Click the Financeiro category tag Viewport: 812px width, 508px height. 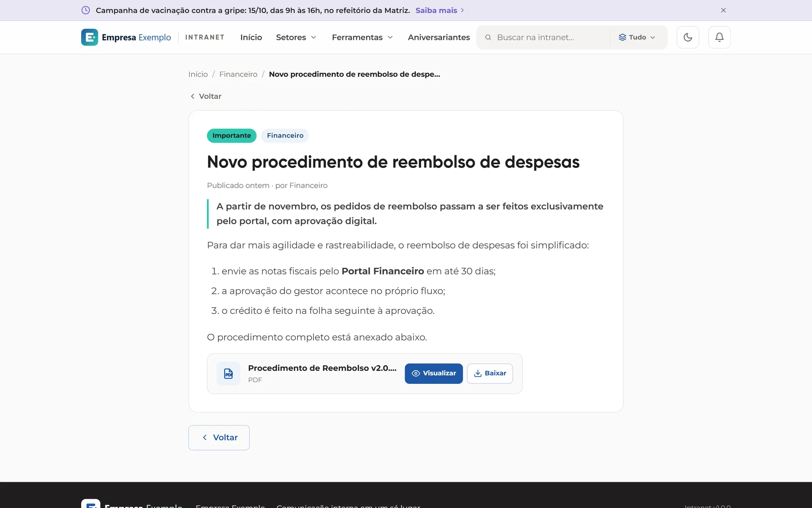coord(285,135)
